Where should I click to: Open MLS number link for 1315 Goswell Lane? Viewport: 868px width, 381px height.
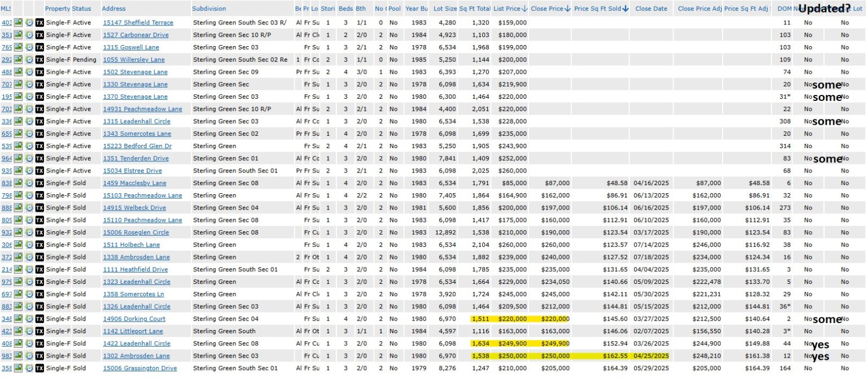(x=7, y=48)
